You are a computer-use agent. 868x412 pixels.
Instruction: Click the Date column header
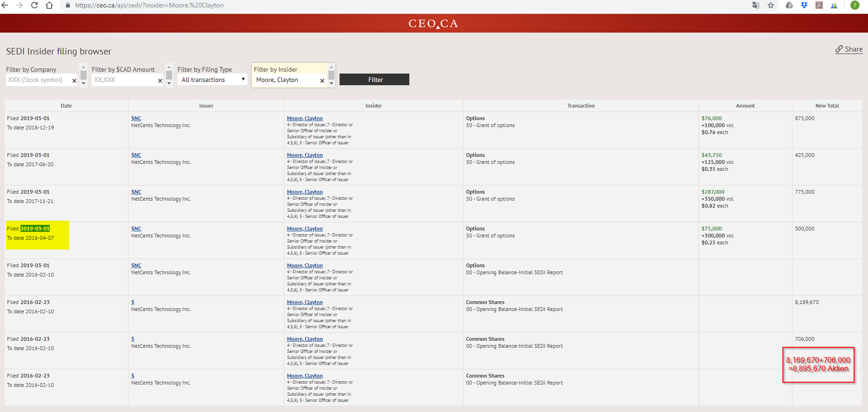point(67,106)
